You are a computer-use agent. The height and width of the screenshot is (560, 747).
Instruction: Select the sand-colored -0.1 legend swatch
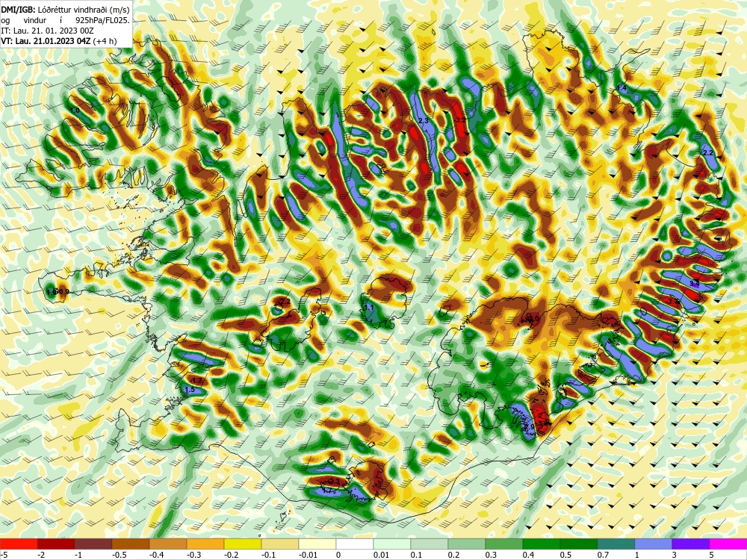pyautogui.click(x=280, y=544)
